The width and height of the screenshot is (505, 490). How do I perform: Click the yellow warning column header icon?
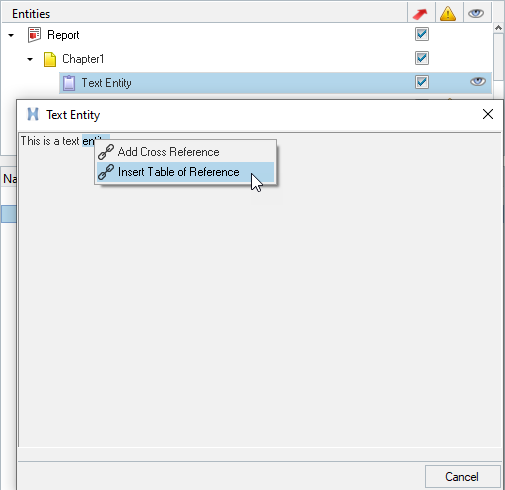tap(448, 14)
